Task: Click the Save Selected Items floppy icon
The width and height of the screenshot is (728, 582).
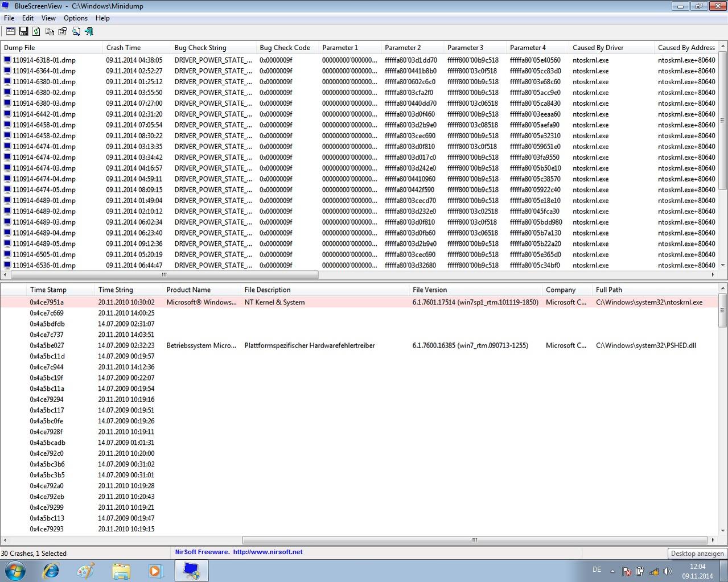Action: [23, 31]
